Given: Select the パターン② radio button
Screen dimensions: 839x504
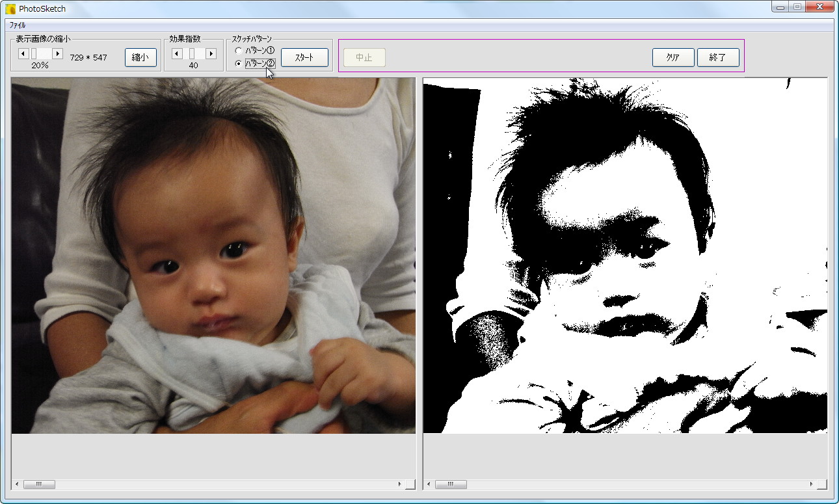Looking at the screenshot, I should click(x=238, y=62).
